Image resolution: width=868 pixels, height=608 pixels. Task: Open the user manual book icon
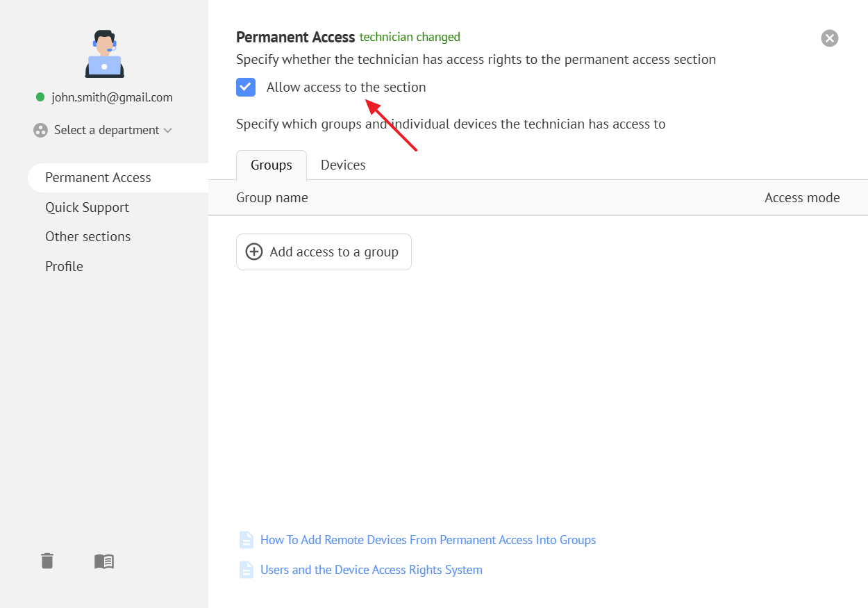click(104, 561)
